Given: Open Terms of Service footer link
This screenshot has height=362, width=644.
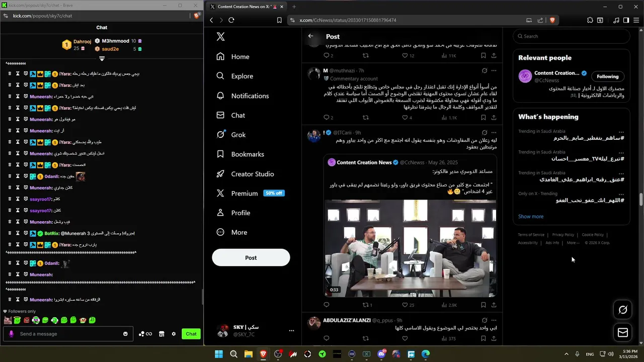Looking at the screenshot, I should [x=531, y=235].
